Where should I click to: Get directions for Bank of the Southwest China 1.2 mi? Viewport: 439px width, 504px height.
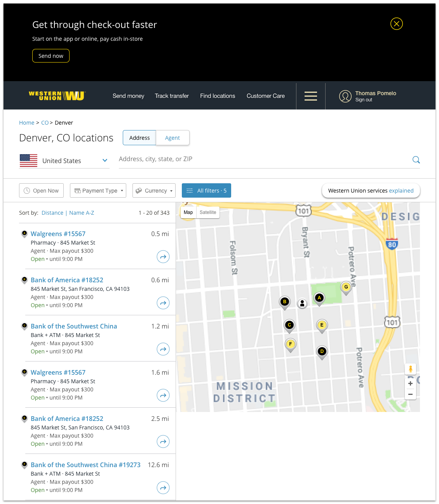point(163,349)
